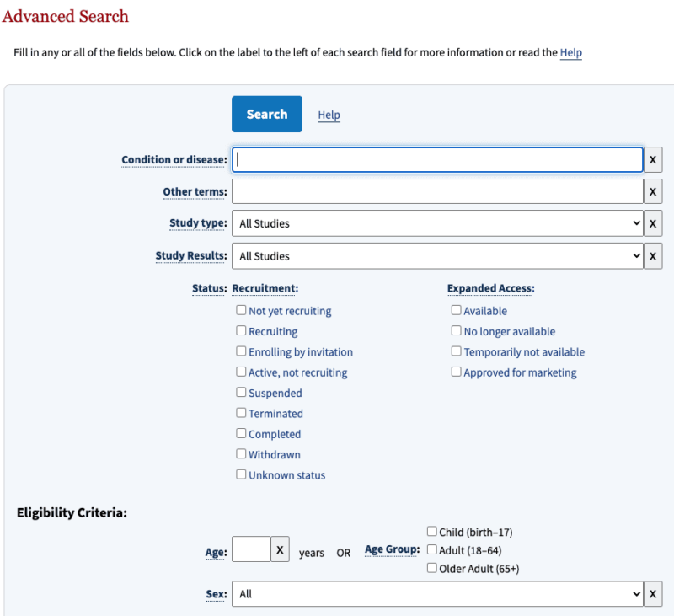Viewport: 674px width, 616px height.
Task: Click inside the Age years input field
Action: pos(250,549)
